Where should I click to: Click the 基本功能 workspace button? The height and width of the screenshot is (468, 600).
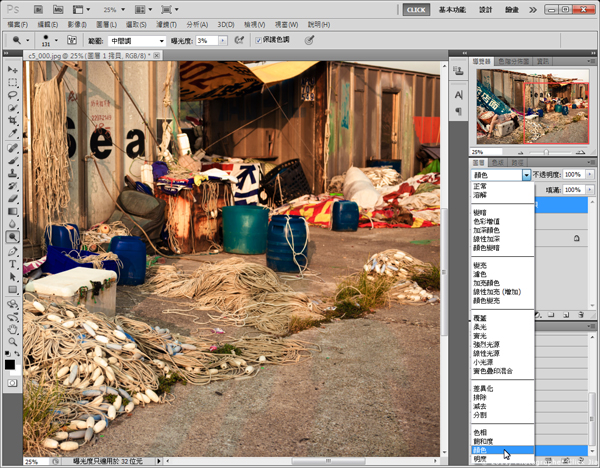[x=452, y=10]
